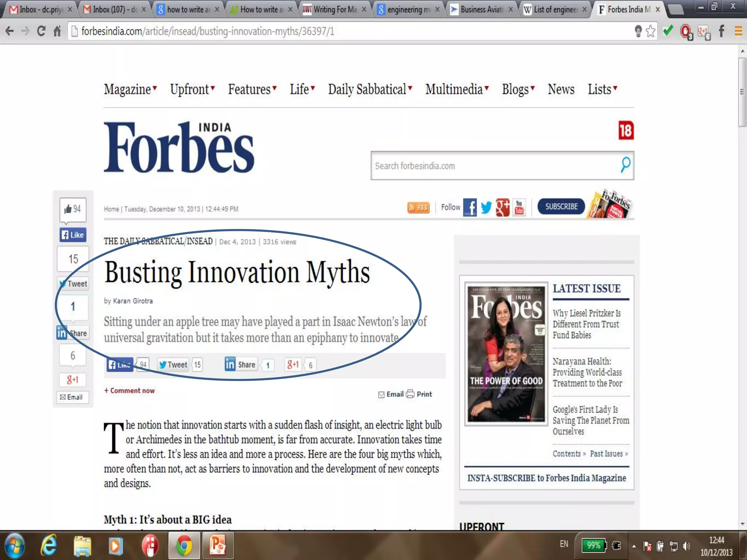
Task: Click sidebar Google +1 button
Action: (x=73, y=380)
